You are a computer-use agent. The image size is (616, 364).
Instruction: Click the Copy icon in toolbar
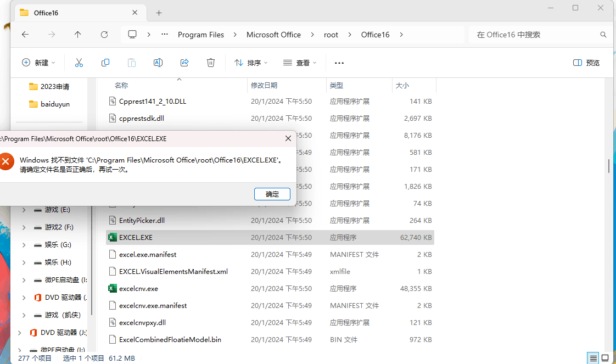coord(105,63)
